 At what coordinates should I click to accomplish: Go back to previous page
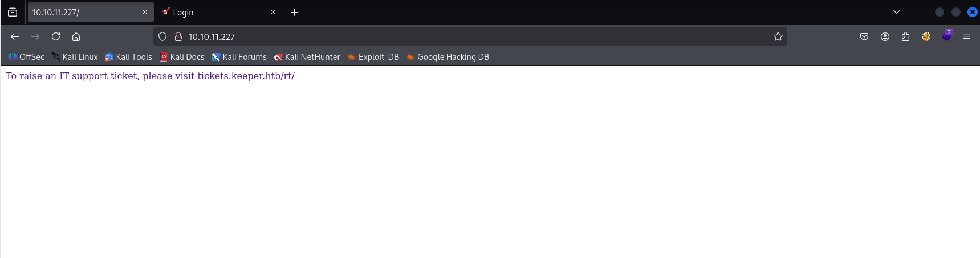click(x=15, y=36)
